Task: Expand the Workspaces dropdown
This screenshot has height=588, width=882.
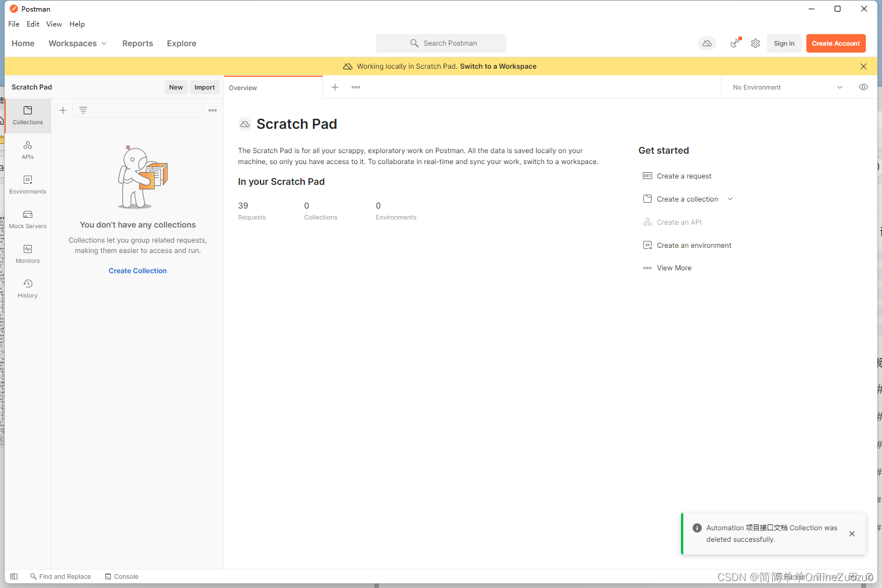Action: (77, 43)
